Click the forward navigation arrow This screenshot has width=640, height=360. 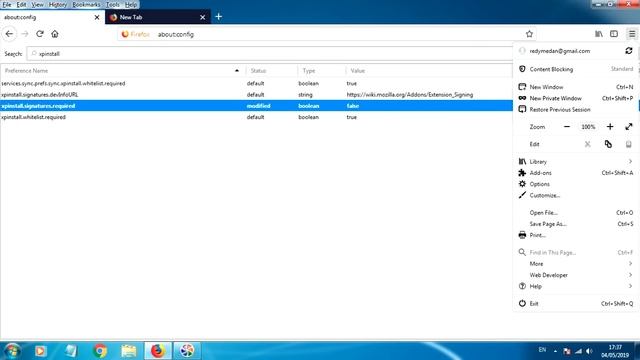click(x=25, y=34)
